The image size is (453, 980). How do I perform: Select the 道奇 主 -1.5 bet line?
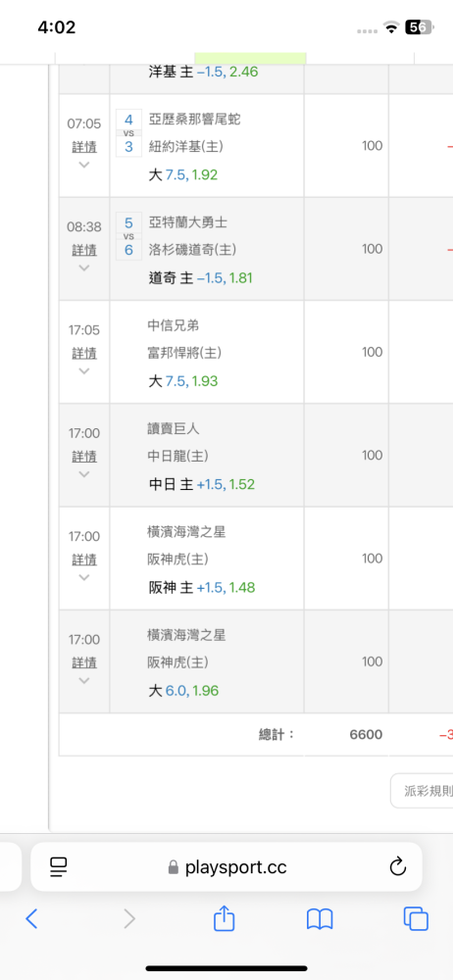(200, 278)
